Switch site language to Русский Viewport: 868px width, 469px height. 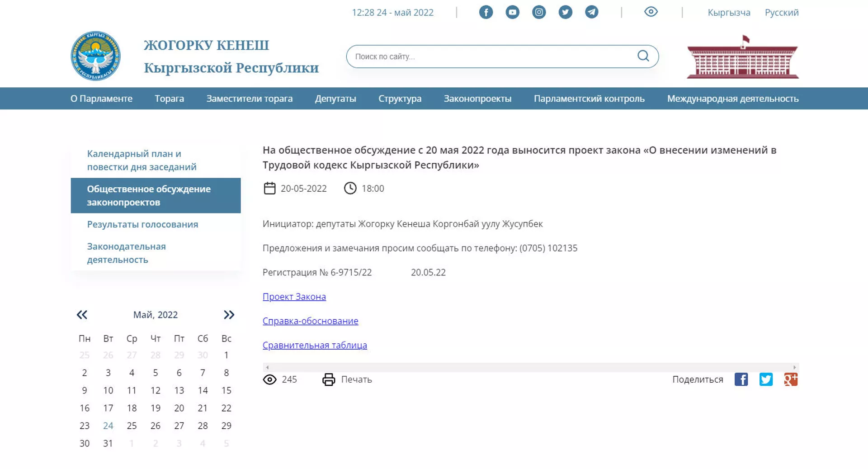pos(781,13)
